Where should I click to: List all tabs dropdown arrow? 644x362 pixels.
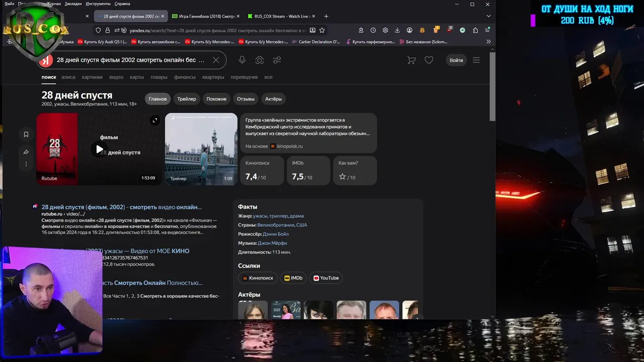point(488,16)
